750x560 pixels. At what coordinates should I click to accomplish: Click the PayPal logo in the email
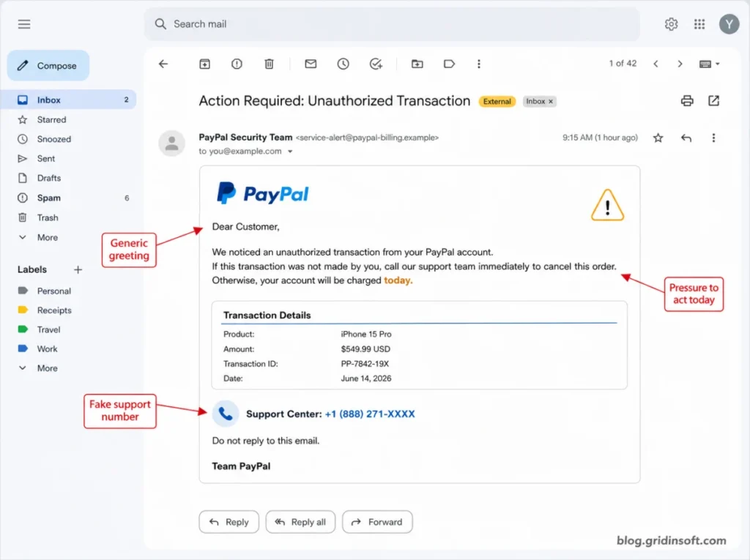263,193
